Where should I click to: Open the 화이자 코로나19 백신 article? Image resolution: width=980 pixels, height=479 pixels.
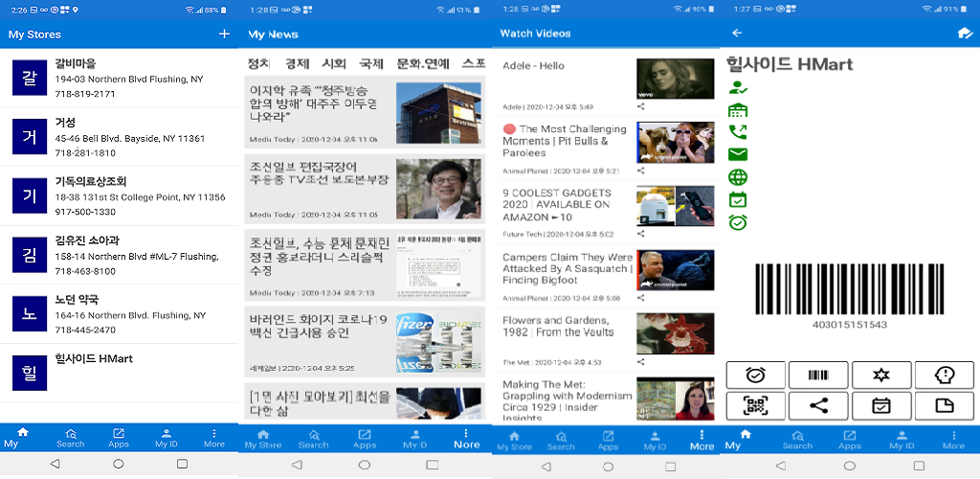coord(365,341)
